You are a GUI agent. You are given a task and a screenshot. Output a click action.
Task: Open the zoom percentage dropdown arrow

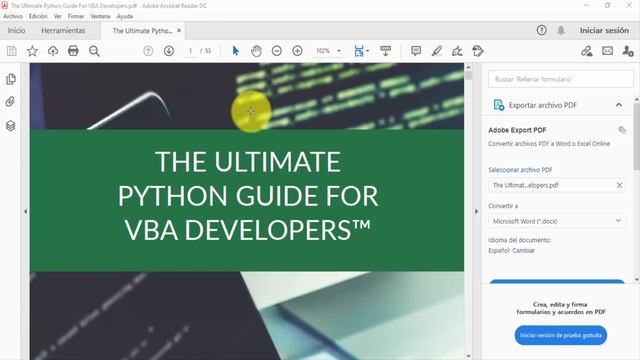point(339,51)
